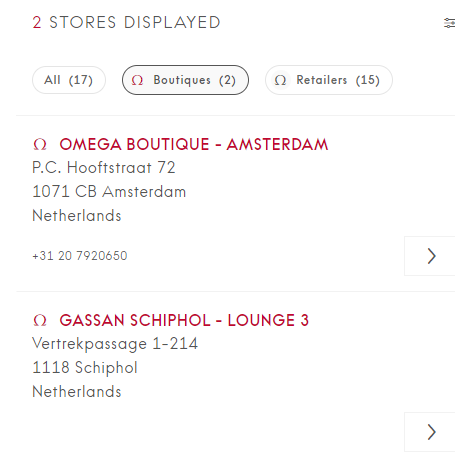Open the GASSAN SCHIPHOL - LOUNGE 3 title link

point(184,320)
